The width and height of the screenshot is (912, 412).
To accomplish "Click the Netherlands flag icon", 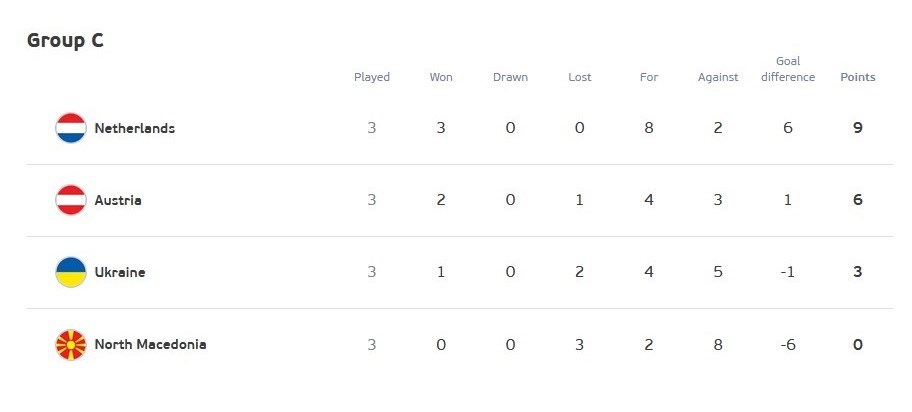I will [71, 128].
